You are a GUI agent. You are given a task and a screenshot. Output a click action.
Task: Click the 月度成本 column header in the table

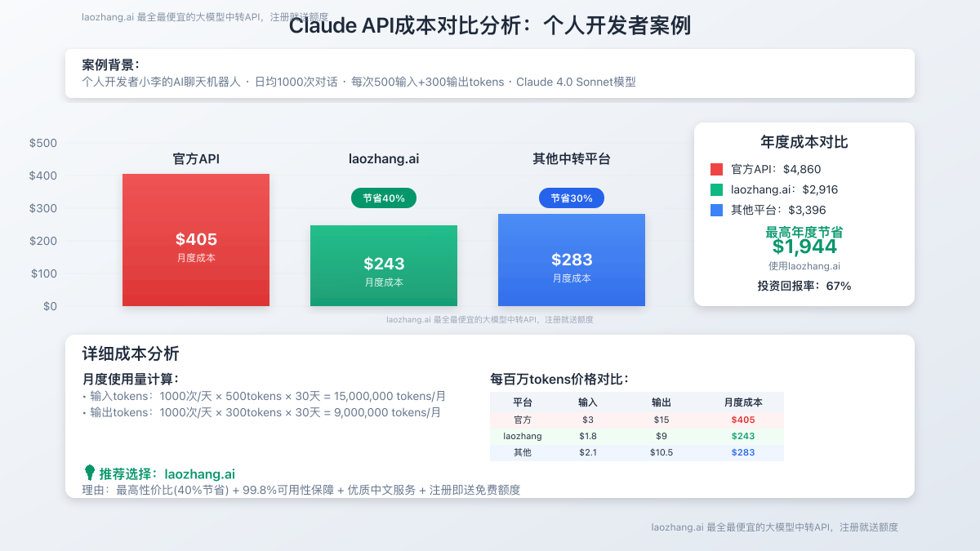pyautogui.click(x=743, y=402)
